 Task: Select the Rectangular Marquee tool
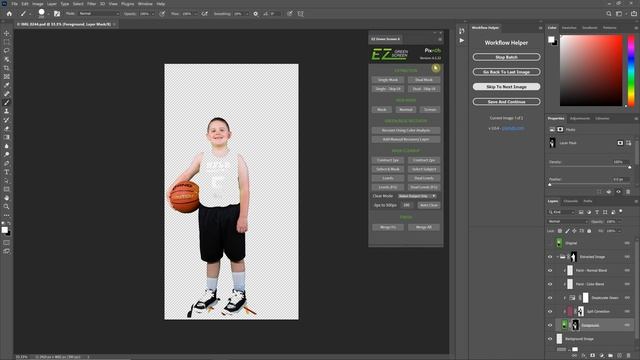tap(7, 42)
